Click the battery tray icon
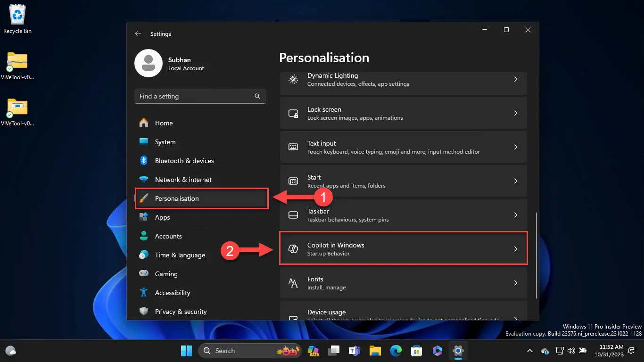The image size is (644, 362). (x=583, y=351)
